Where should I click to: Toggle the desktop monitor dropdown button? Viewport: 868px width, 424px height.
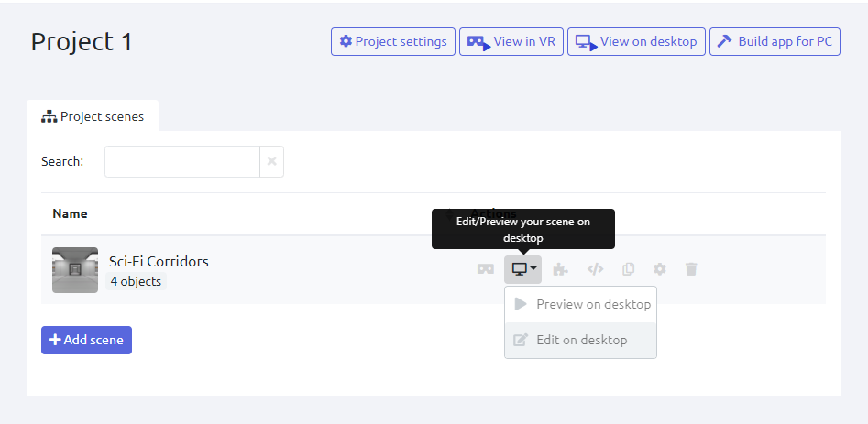[x=523, y=269]
